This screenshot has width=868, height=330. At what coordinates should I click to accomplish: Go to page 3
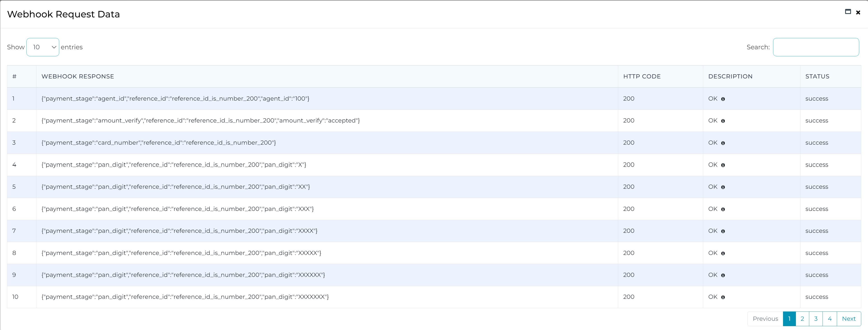pyautogui.click(x=816, y=319)
